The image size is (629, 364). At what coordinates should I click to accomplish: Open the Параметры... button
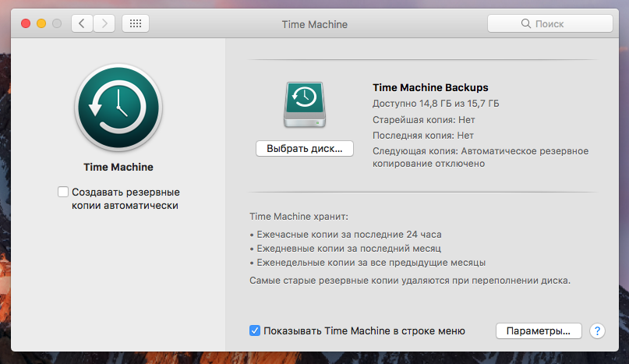pos(539,331)
